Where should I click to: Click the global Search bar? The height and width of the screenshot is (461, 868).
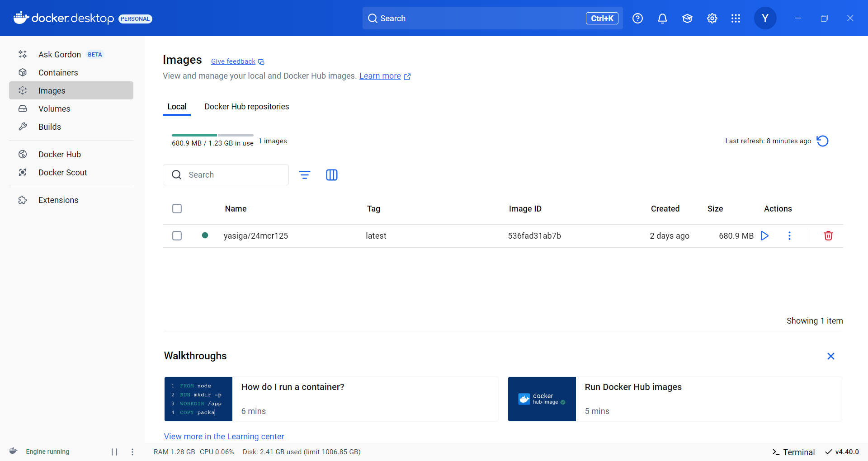click(x=492, y=18)
